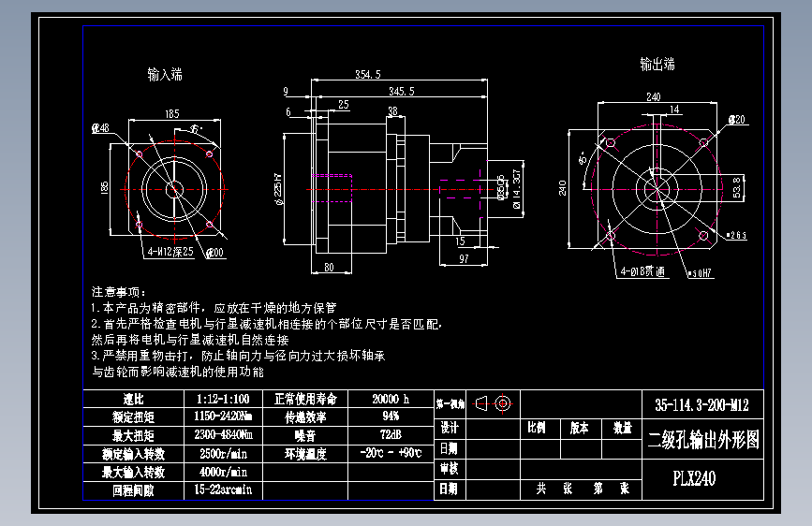Select the '15-22arcmin' value cell
Screen dimensions: 812x526
[x=223, y=490]
